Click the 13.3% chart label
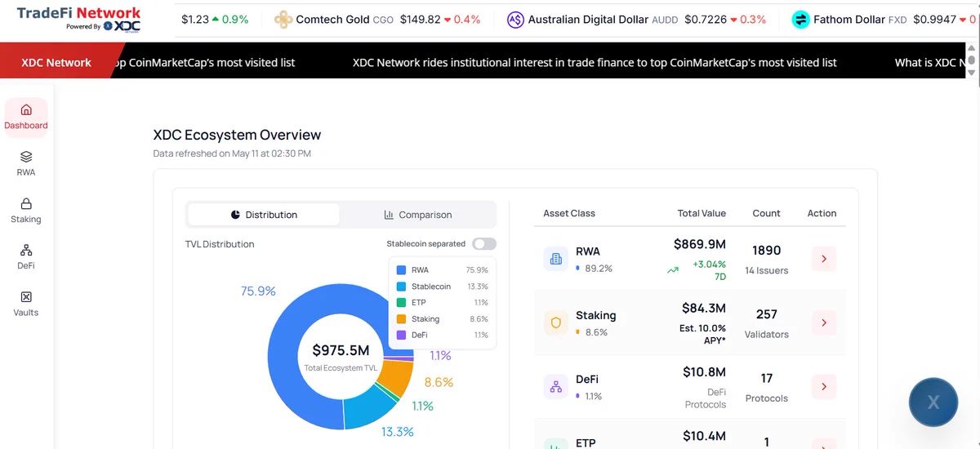 [x=398, y=432]
